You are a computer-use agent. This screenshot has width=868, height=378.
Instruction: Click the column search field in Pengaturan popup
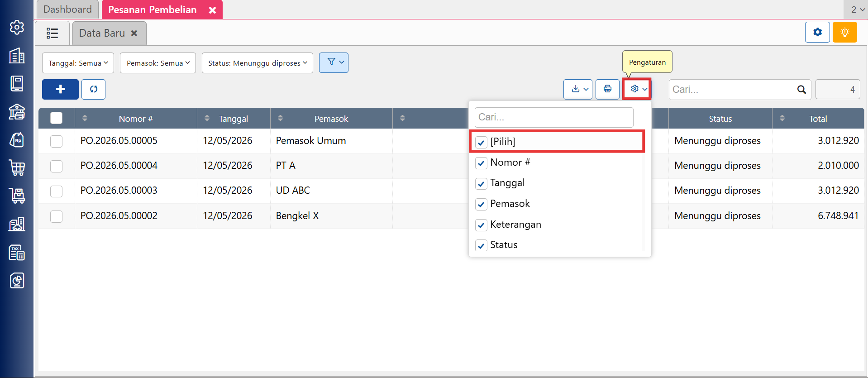coord(554,117)
